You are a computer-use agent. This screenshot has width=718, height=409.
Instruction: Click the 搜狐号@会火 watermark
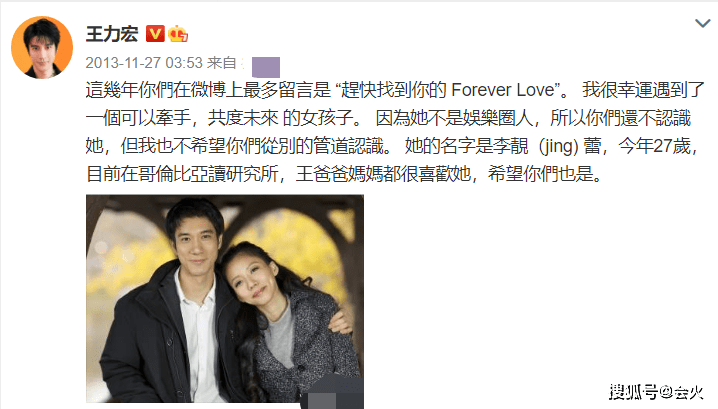[x=656, y=392]
